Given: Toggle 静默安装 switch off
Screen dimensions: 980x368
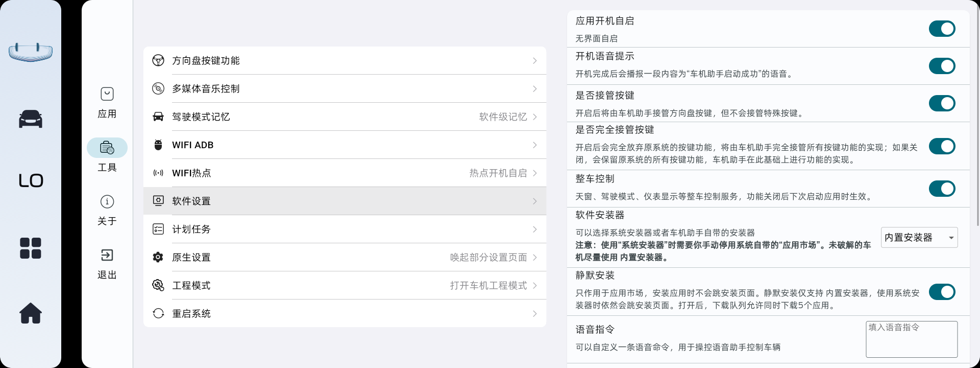Looking at the screenshot, I should 942,292.
